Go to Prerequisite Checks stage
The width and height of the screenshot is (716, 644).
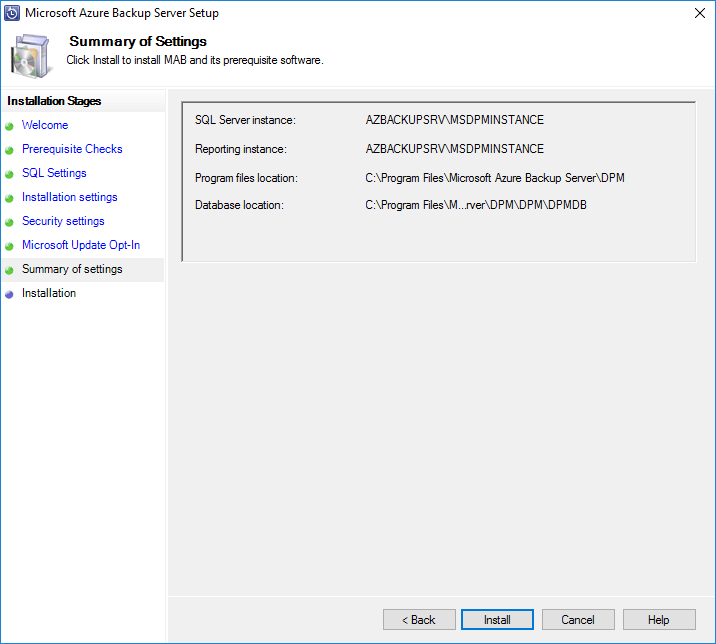click(72, 149)
